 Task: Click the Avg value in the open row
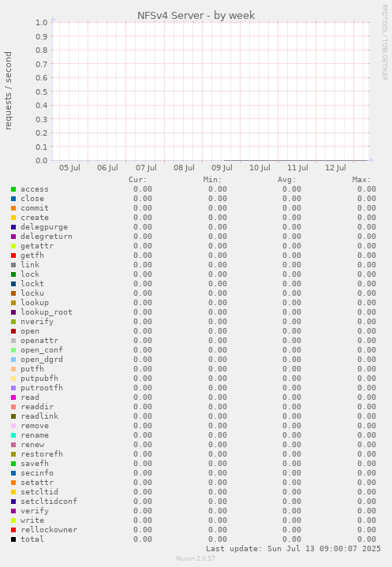(292, 331)
